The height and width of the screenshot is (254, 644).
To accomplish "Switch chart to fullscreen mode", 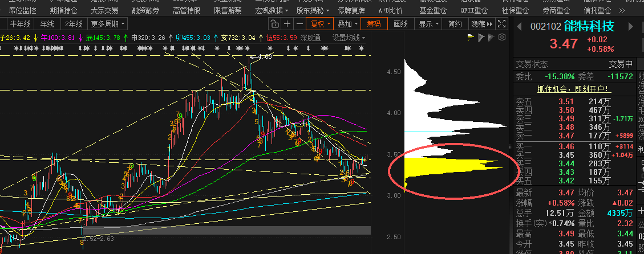I will pos(501,24).
